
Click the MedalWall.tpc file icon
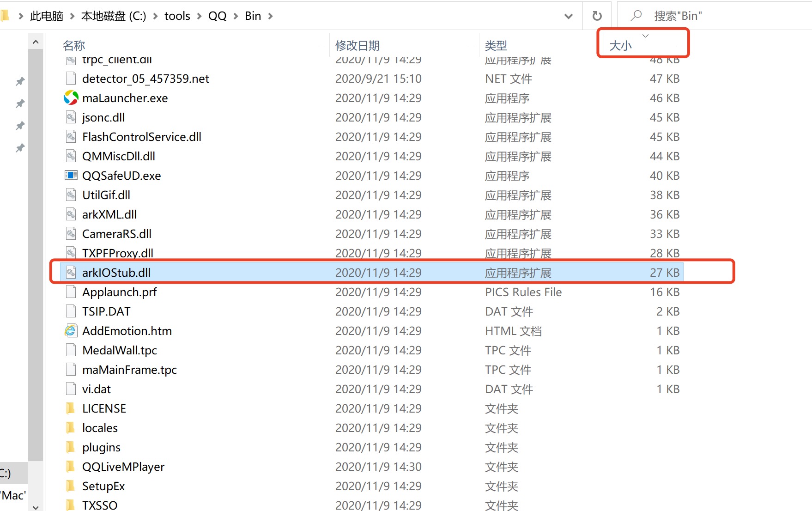pos(71,350)
